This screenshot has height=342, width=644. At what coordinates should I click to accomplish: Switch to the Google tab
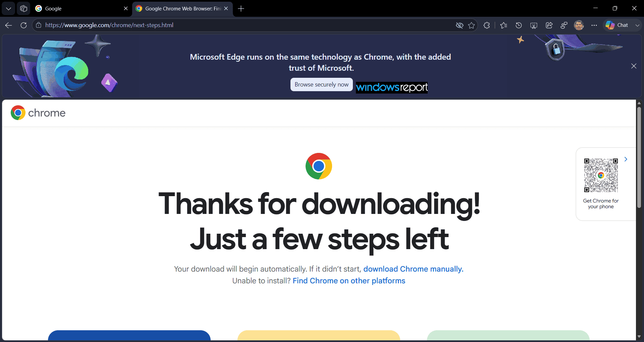coord(82,8)
